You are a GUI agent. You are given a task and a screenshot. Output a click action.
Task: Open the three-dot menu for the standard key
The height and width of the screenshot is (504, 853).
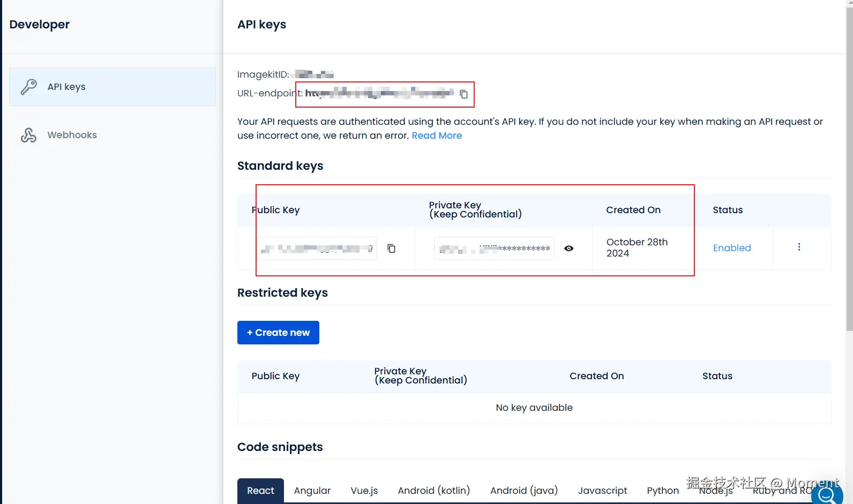click(x=799, y=247)
